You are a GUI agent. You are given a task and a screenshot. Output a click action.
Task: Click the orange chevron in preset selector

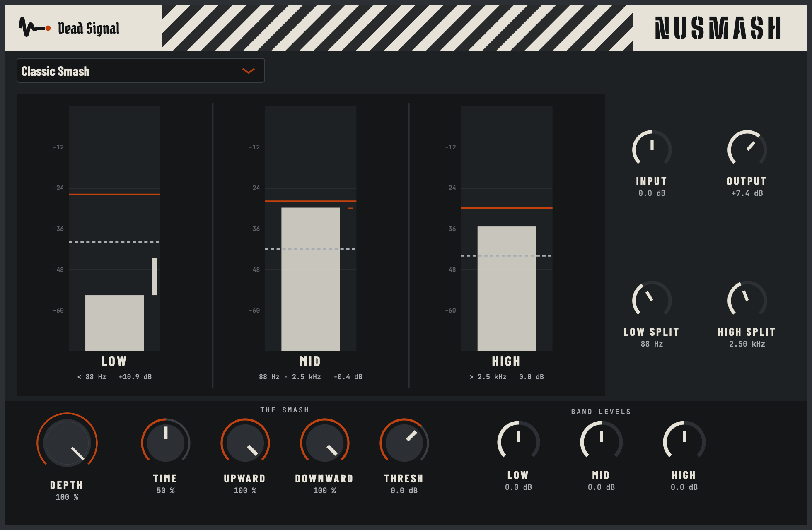[248, 71]
